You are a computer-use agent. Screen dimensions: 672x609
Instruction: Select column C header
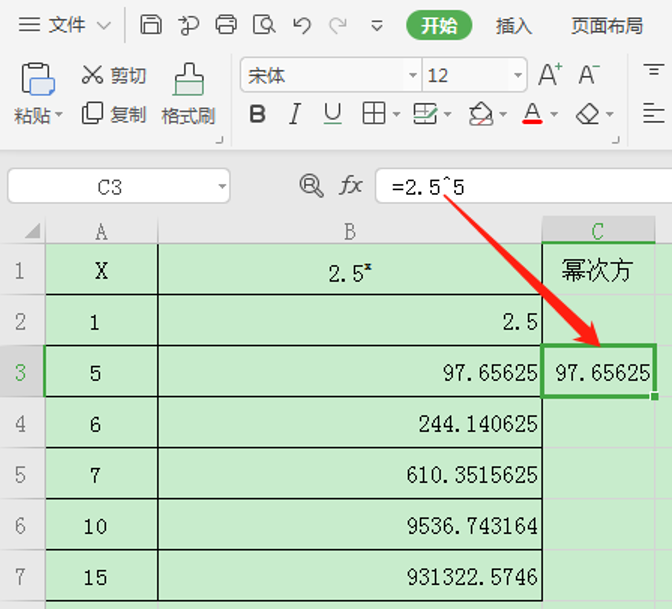click(x=598, y=231)
